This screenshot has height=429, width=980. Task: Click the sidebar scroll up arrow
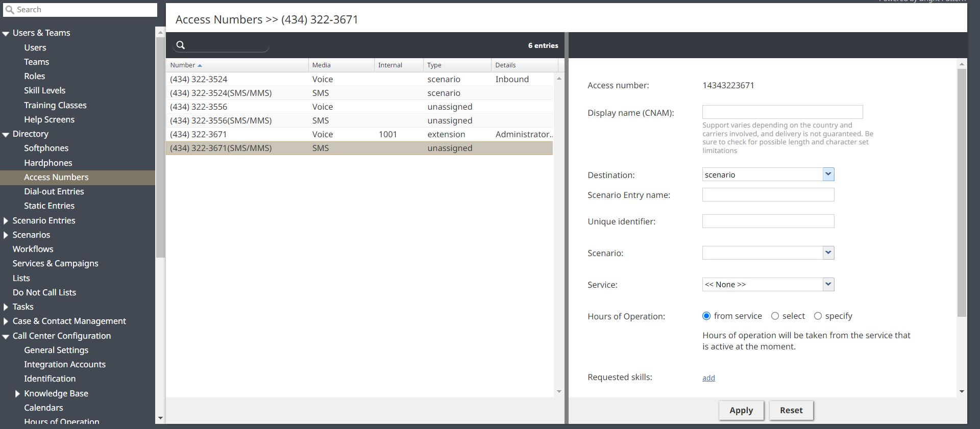pyautogui.click(x=160, y=32)
